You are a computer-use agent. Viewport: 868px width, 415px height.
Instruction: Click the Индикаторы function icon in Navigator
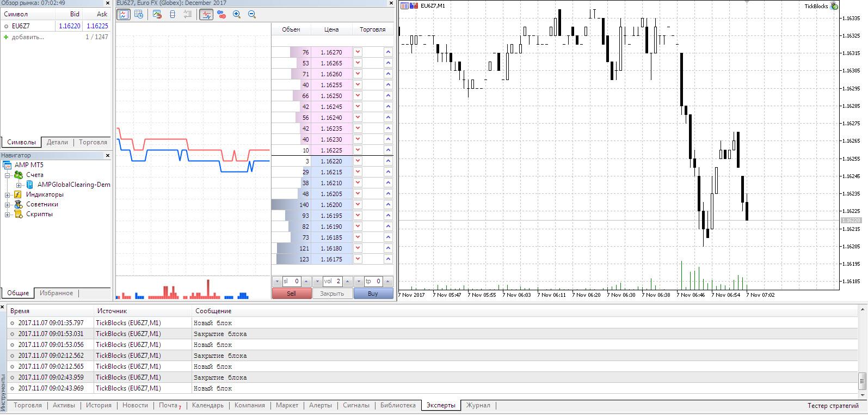[18, 194]
